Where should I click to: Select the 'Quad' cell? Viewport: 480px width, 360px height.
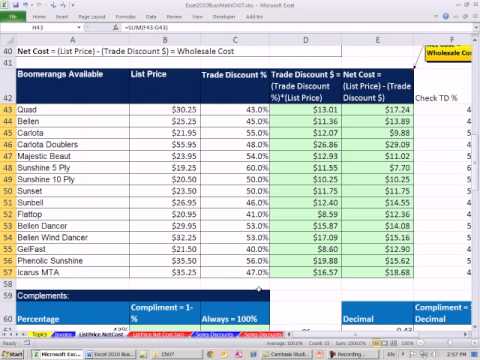click(73, 110)
